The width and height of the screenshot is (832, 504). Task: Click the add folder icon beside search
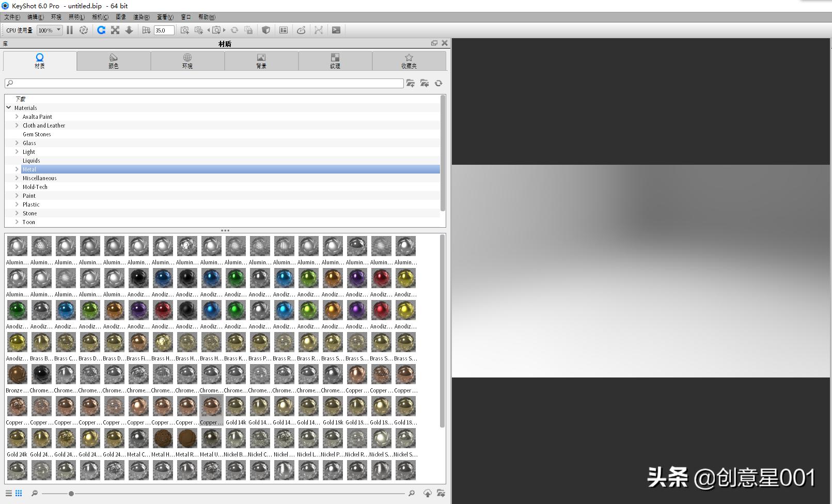411,83
